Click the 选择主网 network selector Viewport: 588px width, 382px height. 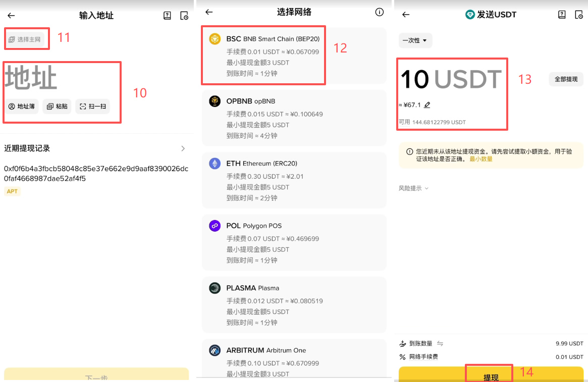pyautogui.click(x=25, y=39)
